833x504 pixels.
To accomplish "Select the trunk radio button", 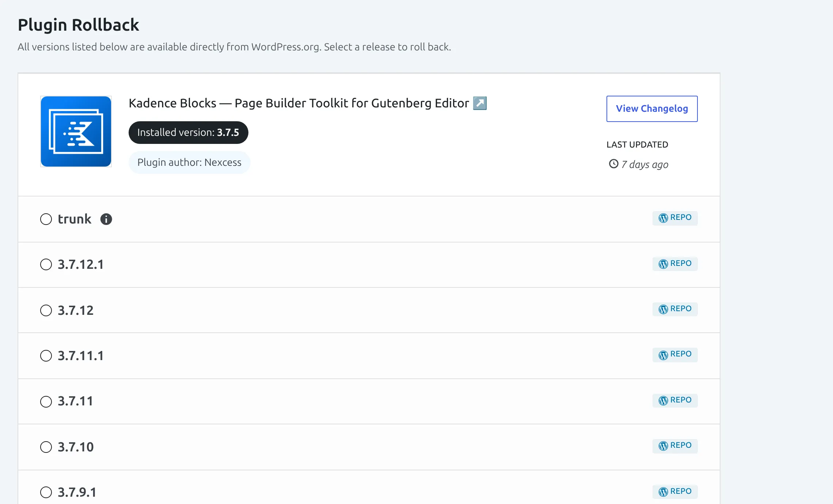I will [46, 219].
